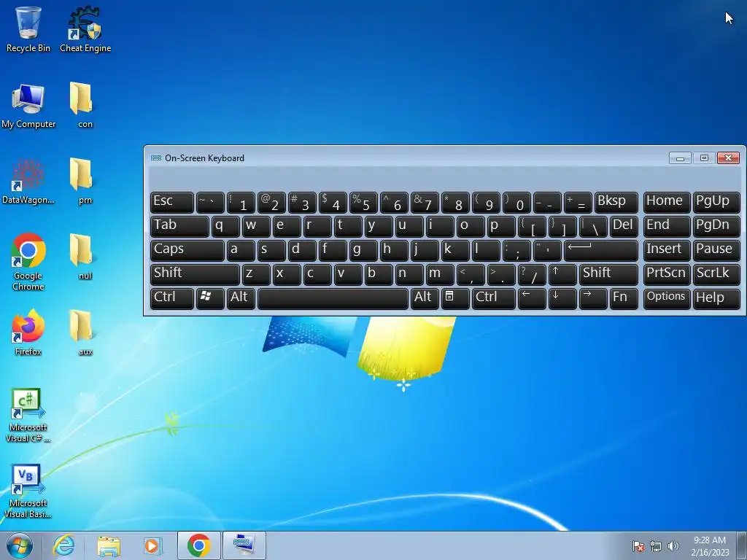747x560 pixels.
Task: Click the slash question mark key
Action: coord(532,274)
